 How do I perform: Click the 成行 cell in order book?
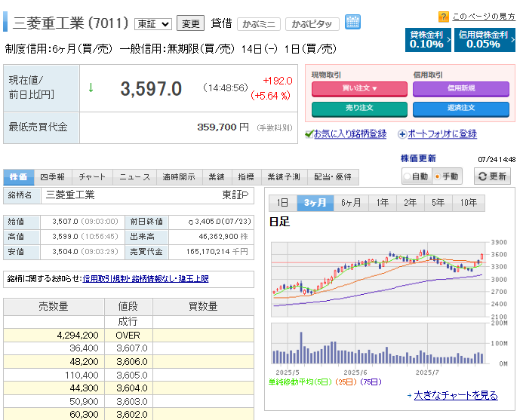point(128,322)
